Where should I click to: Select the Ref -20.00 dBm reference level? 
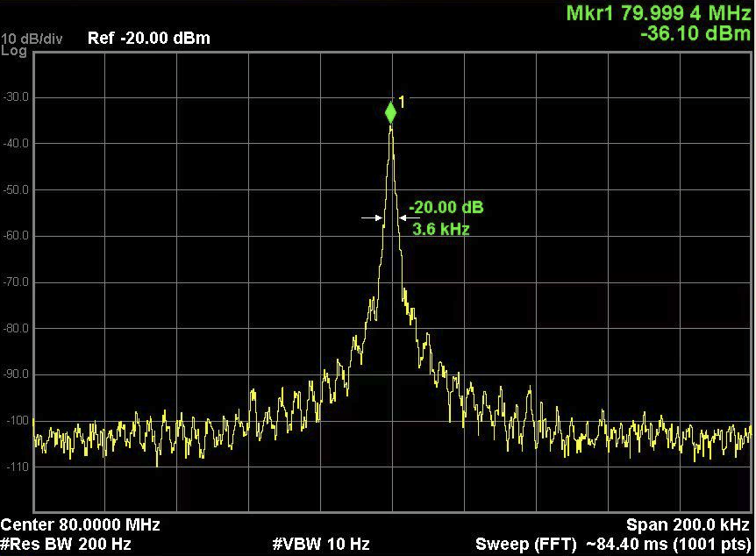(149, 38)
